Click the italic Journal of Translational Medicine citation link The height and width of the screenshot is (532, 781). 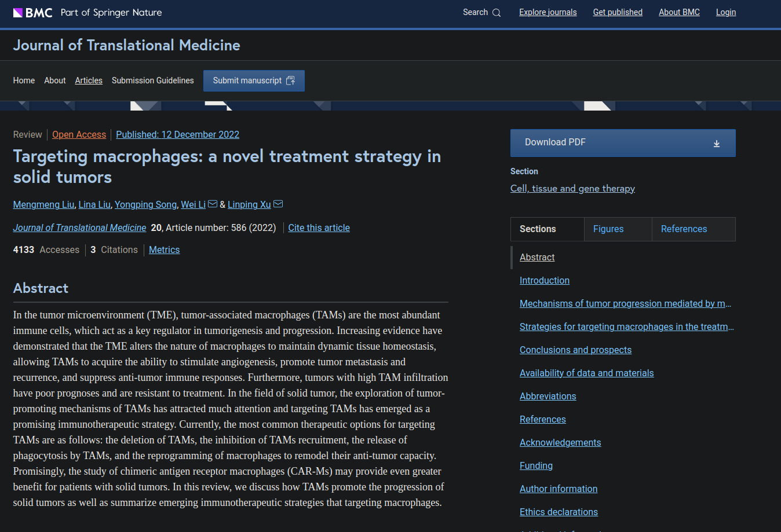80,228
